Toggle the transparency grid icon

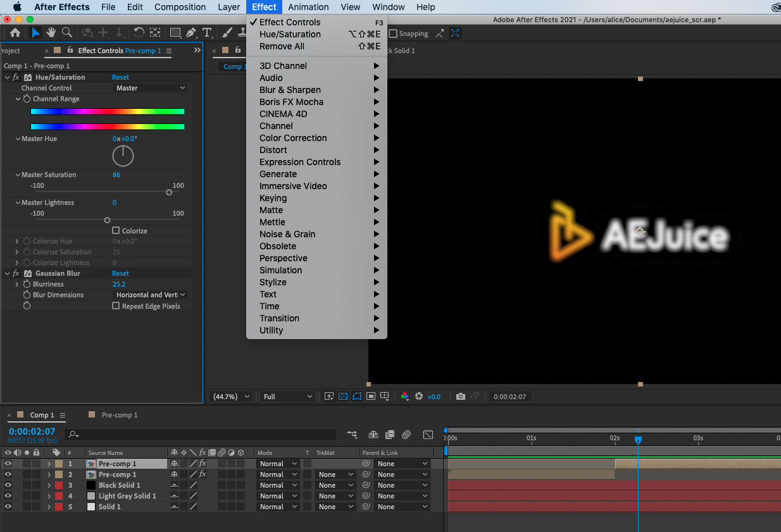pyautogui.click(x=343, y=397)
